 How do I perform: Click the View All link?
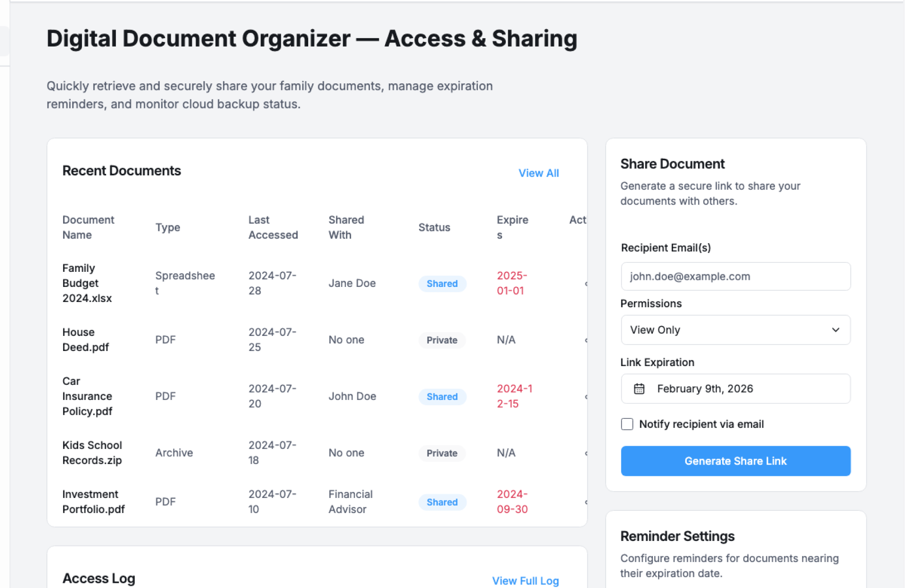[538, 173]
